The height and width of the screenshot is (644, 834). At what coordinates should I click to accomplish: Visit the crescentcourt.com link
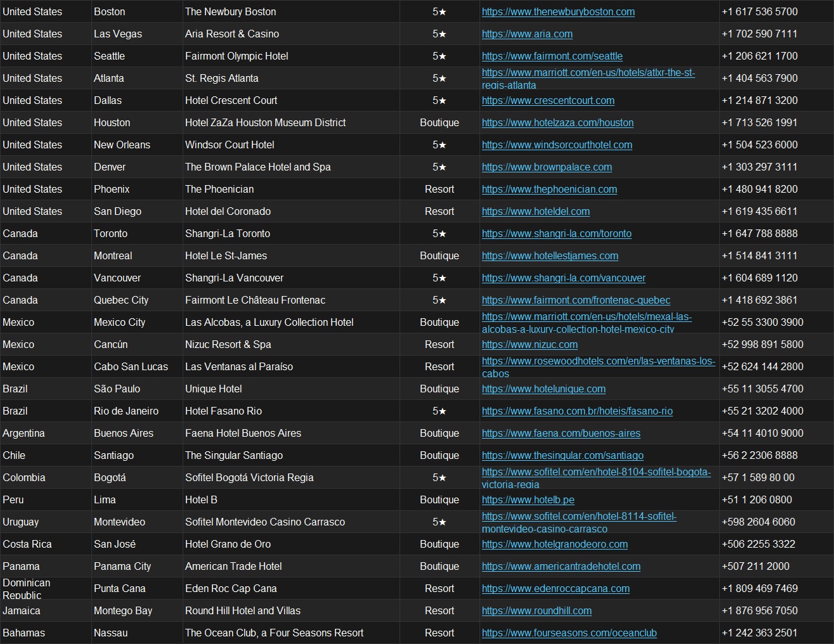pos(548,100)
